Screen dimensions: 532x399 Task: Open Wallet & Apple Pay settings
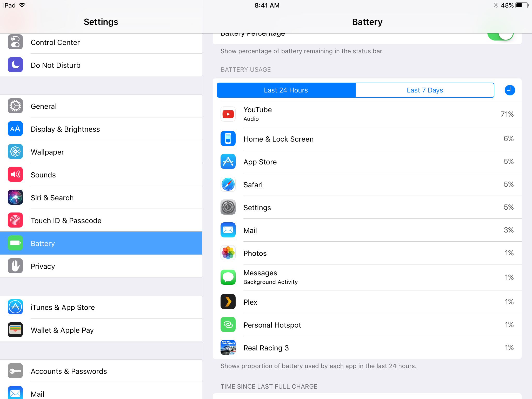[101, 330]
